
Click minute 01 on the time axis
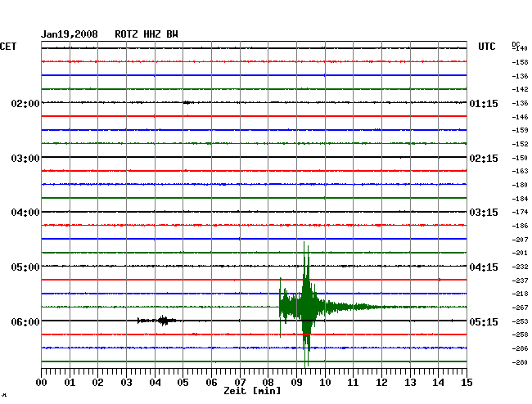tap(70, 383)
